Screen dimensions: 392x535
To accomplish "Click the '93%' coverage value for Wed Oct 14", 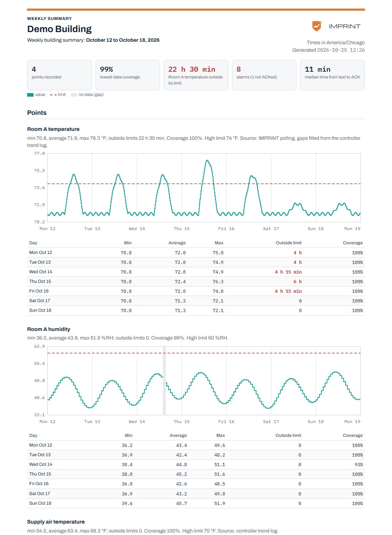I will (359, 465).
